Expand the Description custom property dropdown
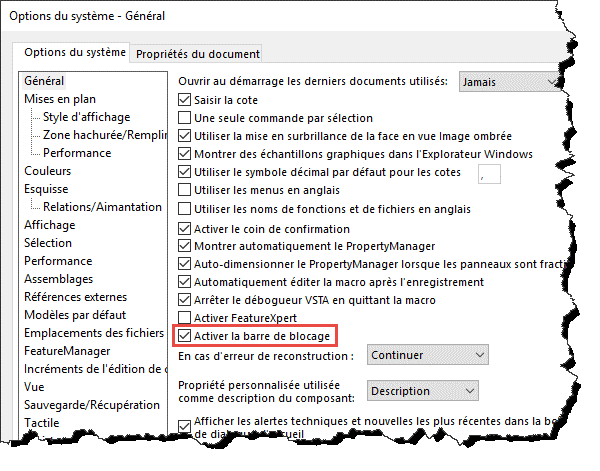Image resolution: width=600 pixels, height=471 pixels. 422,391
